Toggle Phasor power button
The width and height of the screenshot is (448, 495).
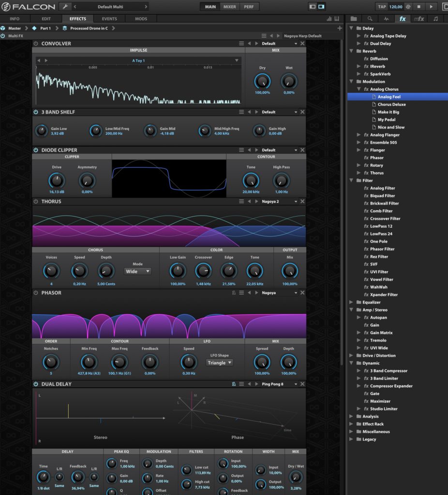click(36, 292)
